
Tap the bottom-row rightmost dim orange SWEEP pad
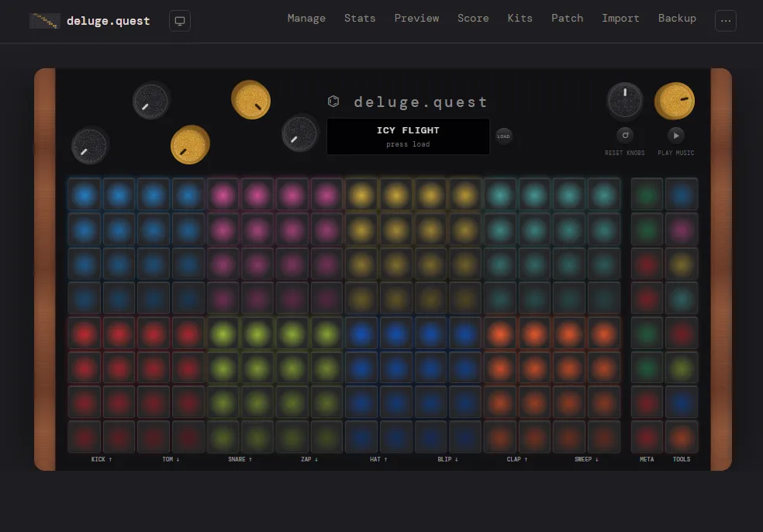[604, 437]
